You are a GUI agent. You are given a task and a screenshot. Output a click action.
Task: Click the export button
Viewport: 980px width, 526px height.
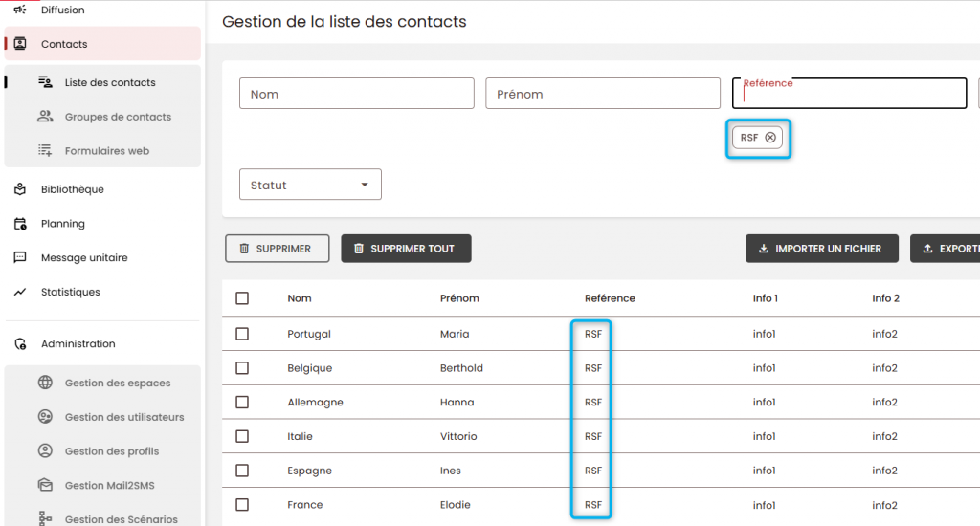pos(946,249)
